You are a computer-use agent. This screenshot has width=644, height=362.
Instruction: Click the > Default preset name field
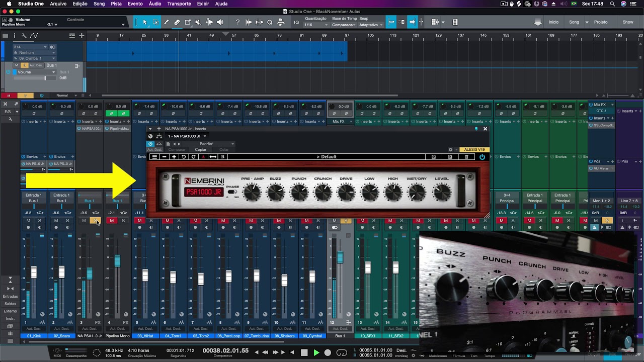[327, 157]
